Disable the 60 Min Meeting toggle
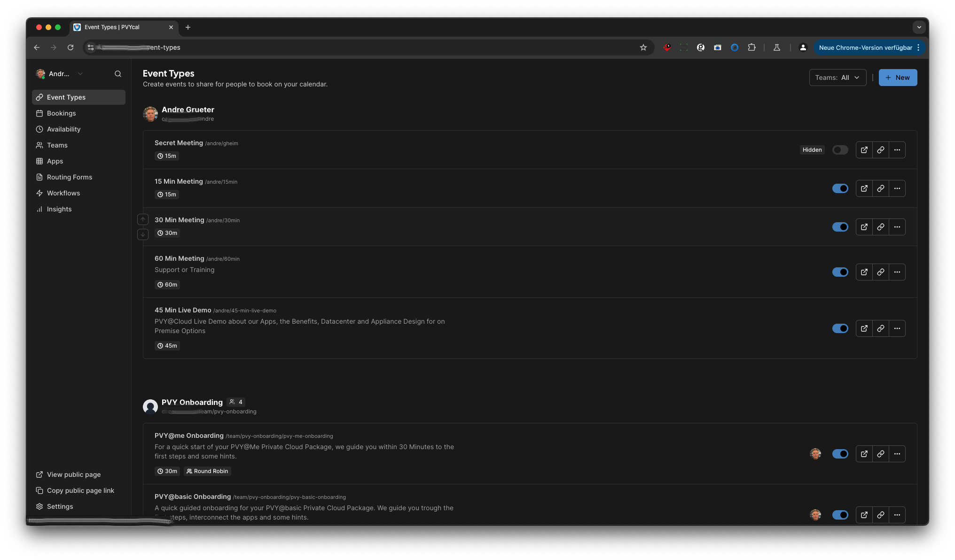955x560 pixels. (x=840, y=272)
